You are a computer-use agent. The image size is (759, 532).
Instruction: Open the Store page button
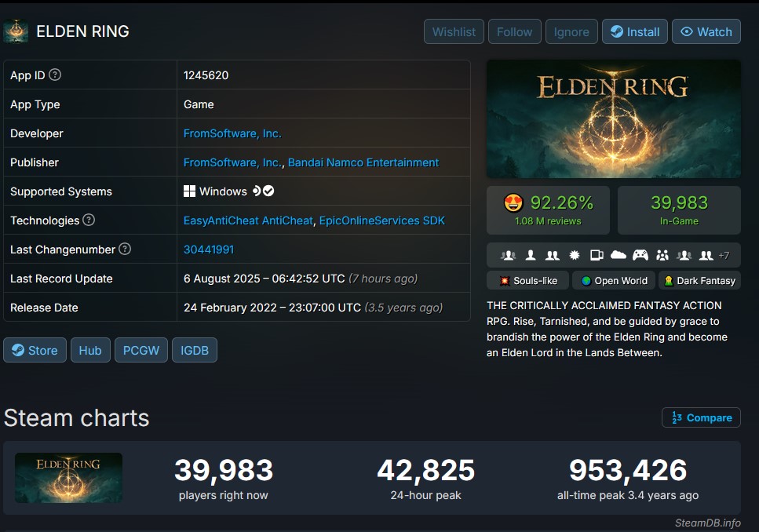coord(35,350)
